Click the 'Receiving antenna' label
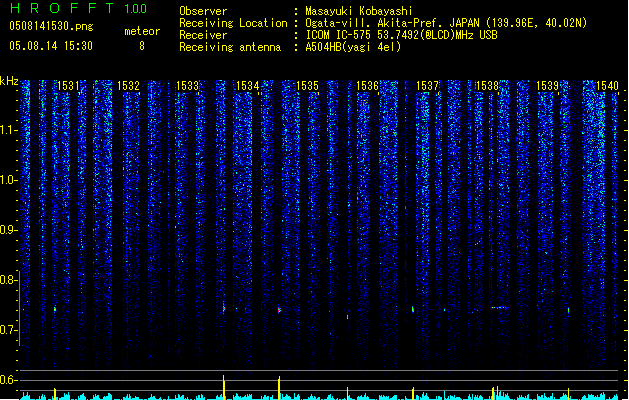 [x=230, y=47]
